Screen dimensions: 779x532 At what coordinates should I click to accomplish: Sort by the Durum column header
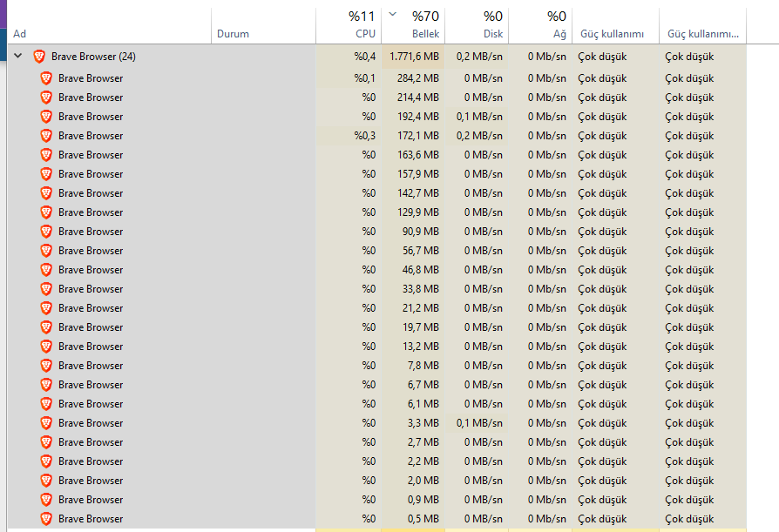pyautogui.click(x=263, y=26)
